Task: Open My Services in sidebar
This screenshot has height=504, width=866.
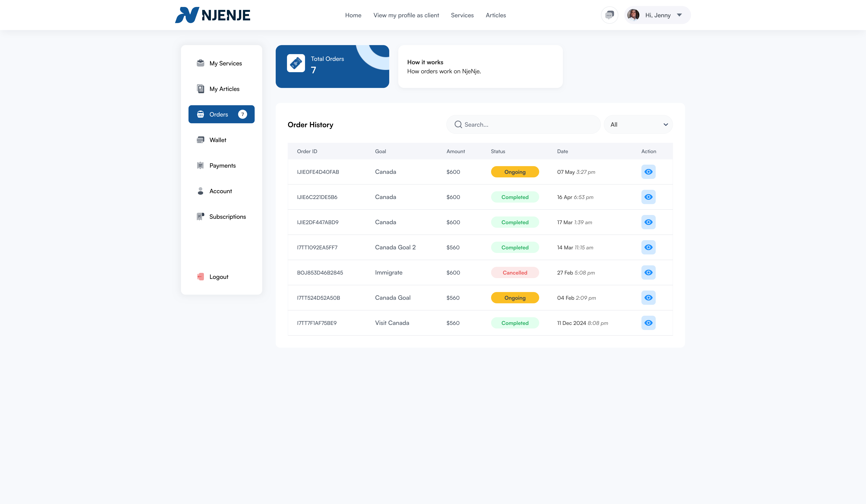Action: pos(221,63)
